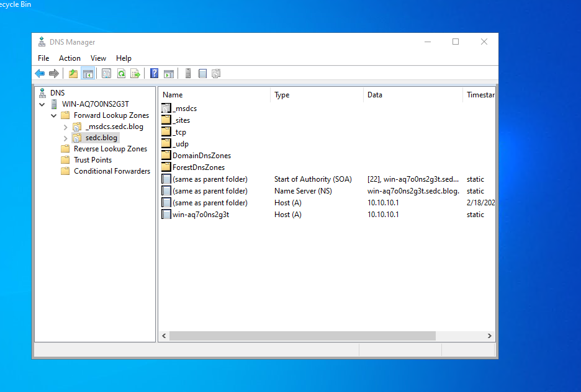Open the File menu

tap(43, 58)
